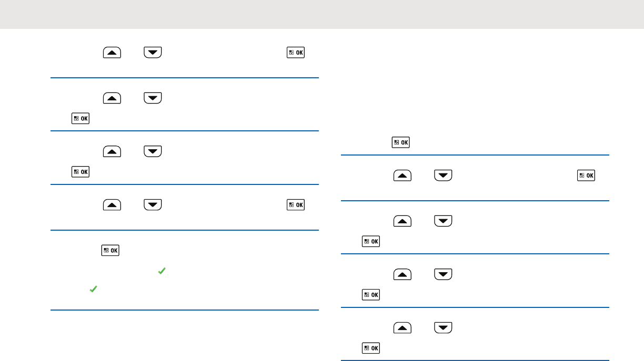Click the OK key beneath the second left-column arrows
This screenshot has height=361, width=644.
click(x=80, y=118)
